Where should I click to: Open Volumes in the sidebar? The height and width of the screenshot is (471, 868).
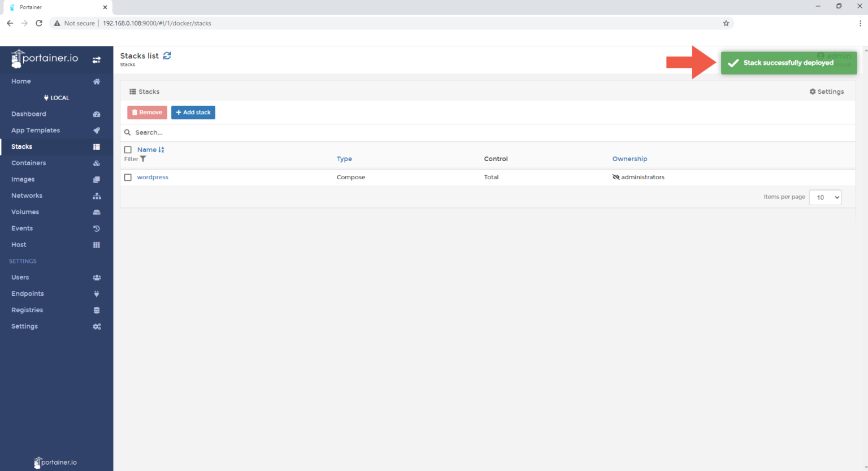[x=25, y=213]
